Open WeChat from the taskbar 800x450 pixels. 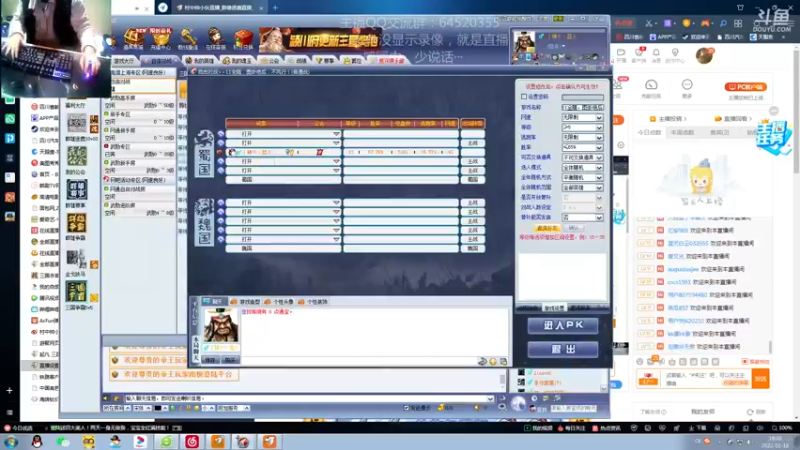63,441
